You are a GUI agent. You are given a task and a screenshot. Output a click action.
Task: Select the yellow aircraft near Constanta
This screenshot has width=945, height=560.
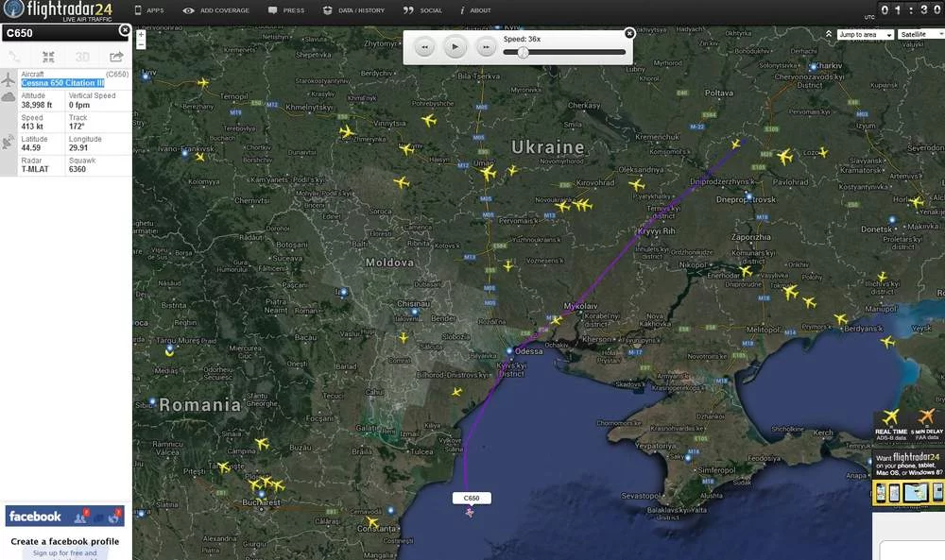tap(372, 522)
